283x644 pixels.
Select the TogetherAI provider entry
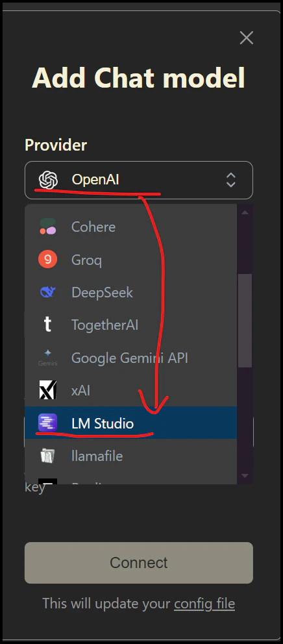130,325
